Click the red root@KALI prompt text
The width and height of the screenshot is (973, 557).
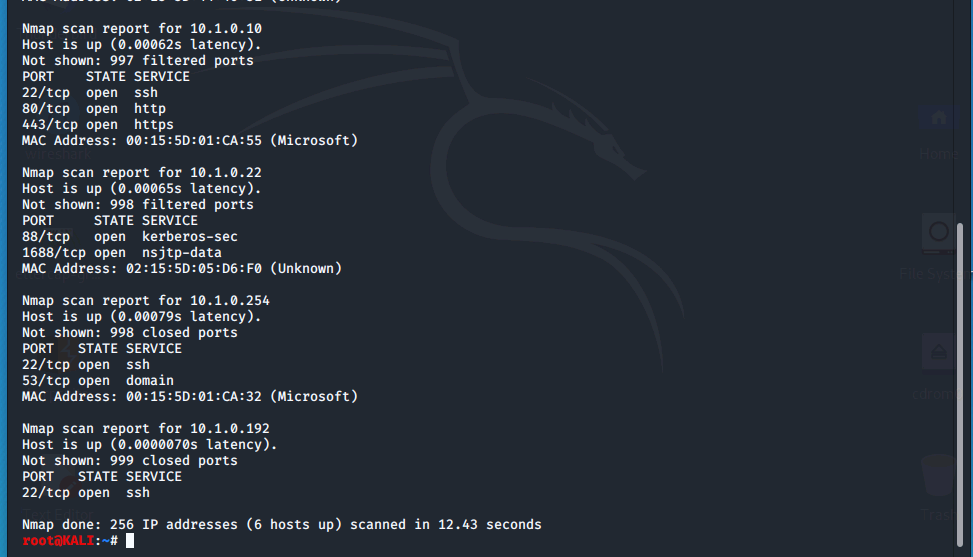[58, 541]
